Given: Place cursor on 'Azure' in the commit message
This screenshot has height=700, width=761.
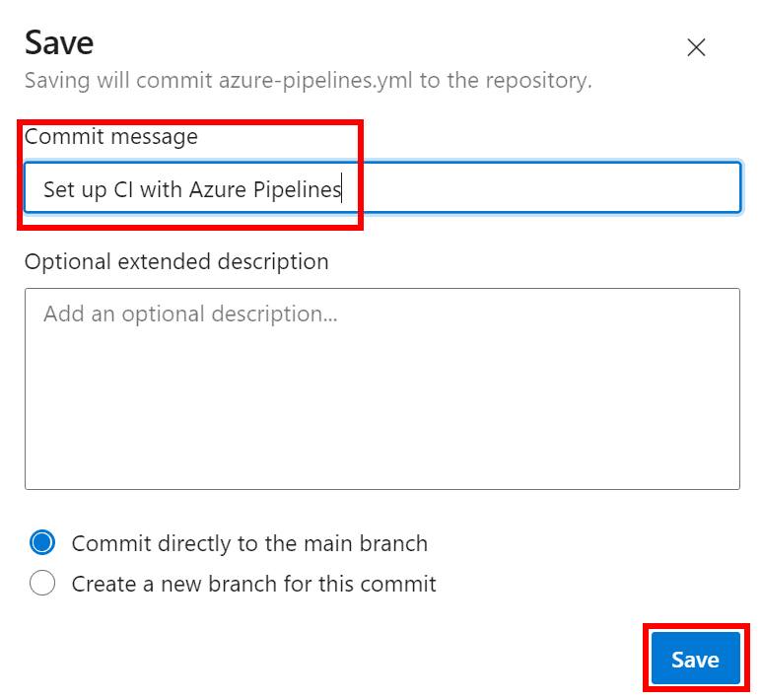Looking at the screenshot, I should (217, 189).
